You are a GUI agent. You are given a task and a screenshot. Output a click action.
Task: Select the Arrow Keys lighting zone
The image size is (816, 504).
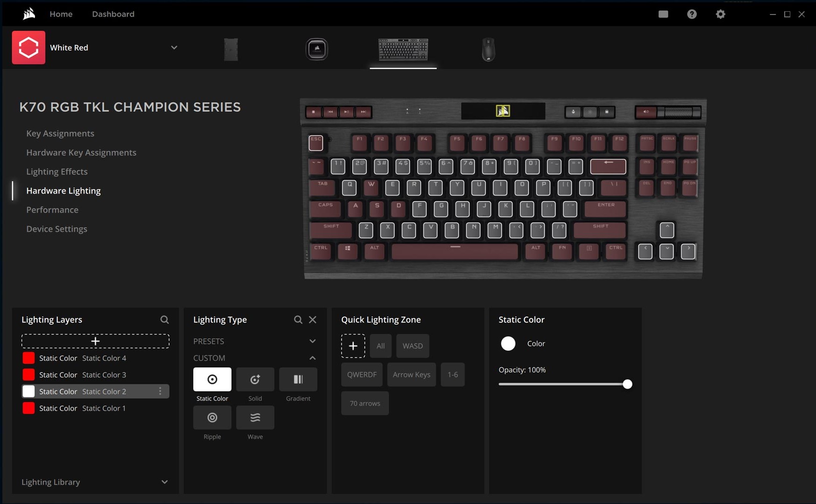pos(412,375)
